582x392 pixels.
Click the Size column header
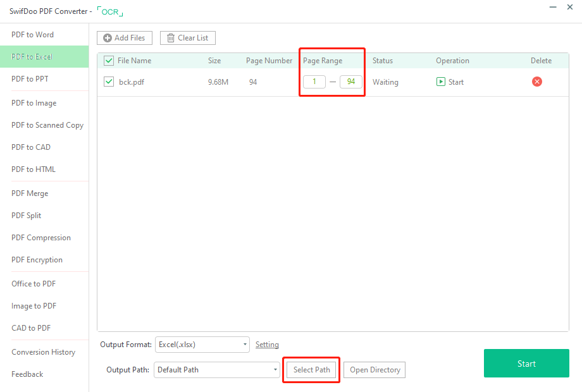click(214, 61)
